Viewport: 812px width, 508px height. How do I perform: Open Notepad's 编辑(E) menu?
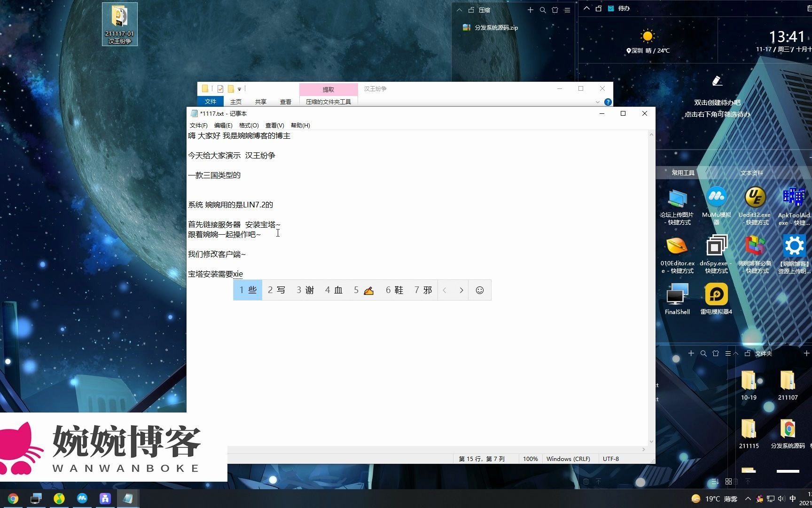[223, 126]
